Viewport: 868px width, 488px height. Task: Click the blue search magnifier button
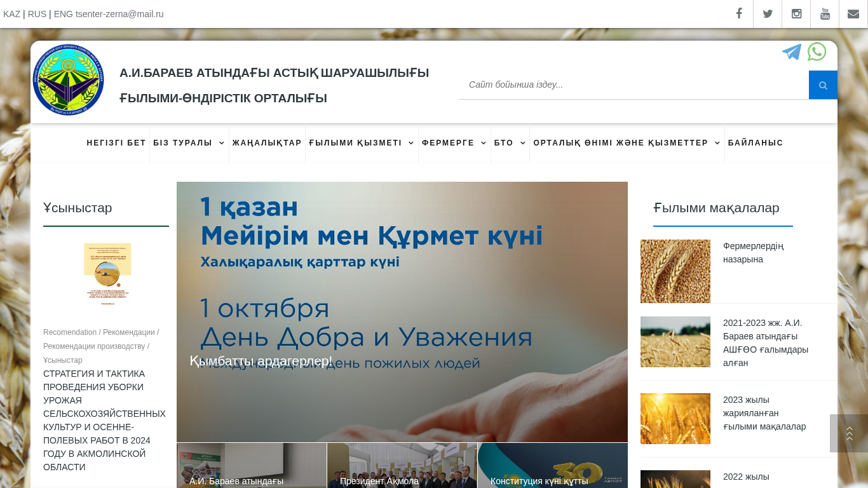[823, 85]
